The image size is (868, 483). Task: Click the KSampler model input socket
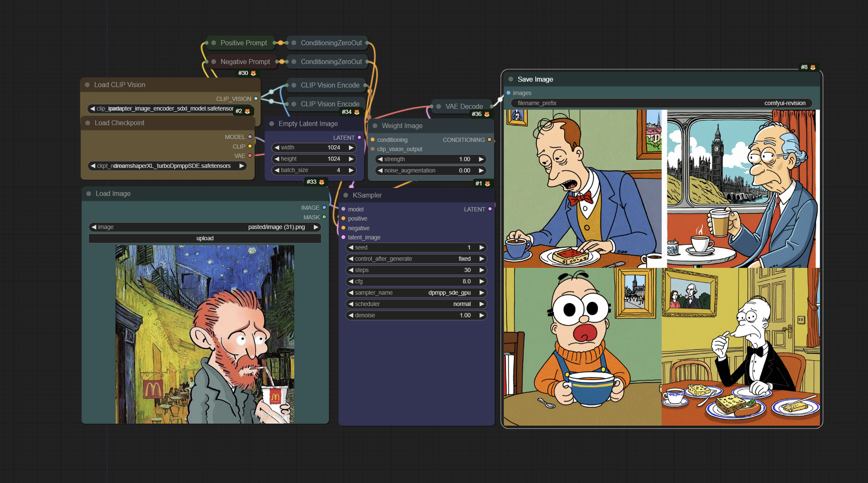[344, 209]
